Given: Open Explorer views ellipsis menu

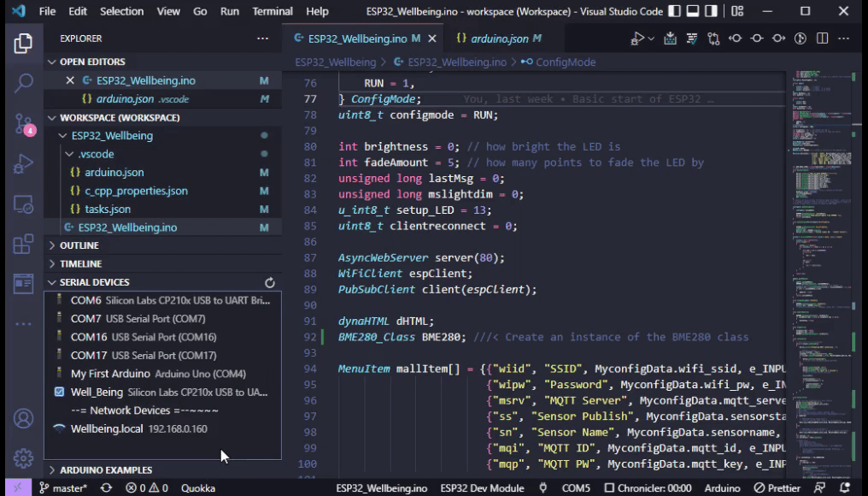Looking at the screenshot, I should pyautogui.click(x=262, y=38).
